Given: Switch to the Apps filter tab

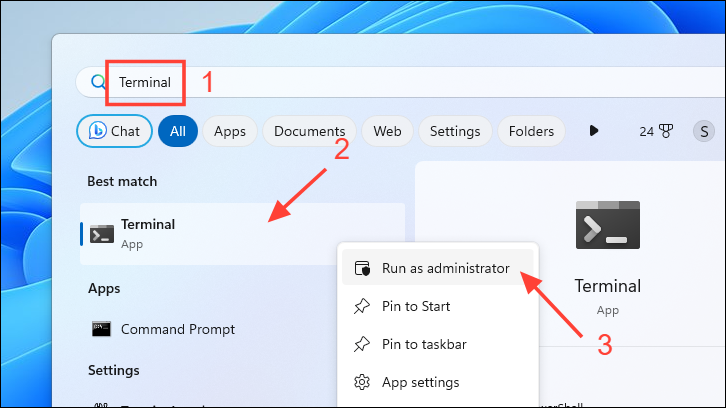Looking at the screenshot, I should (x=230, y=131).
